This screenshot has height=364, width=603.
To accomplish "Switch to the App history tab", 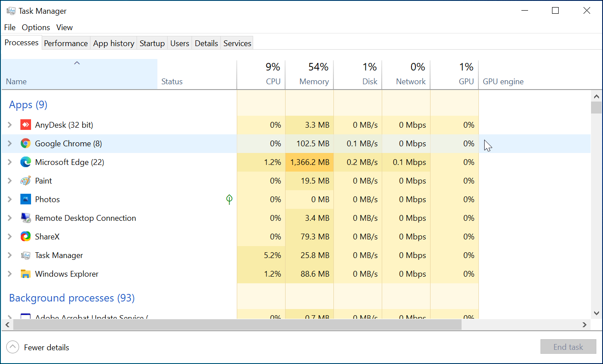I will point(114,43).
